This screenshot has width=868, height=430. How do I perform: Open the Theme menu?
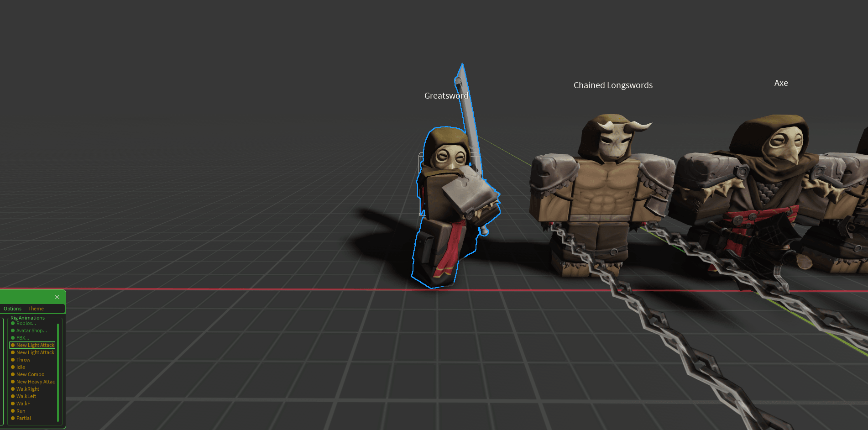point(36,309)
